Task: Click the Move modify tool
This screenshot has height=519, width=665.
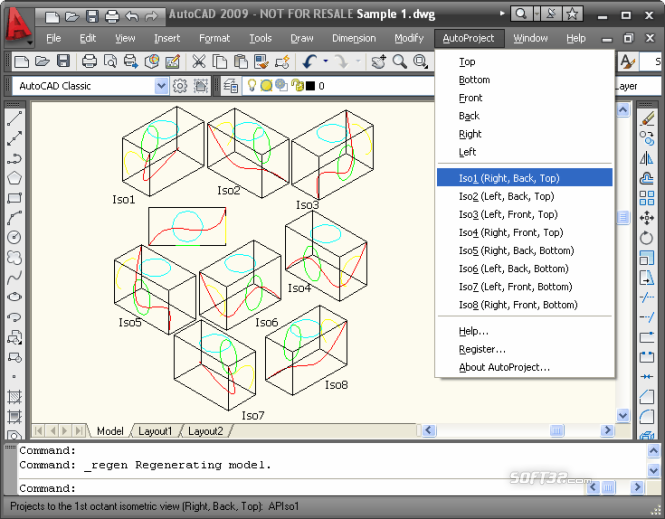Action: pyautogui.click(x=647, y=218)
